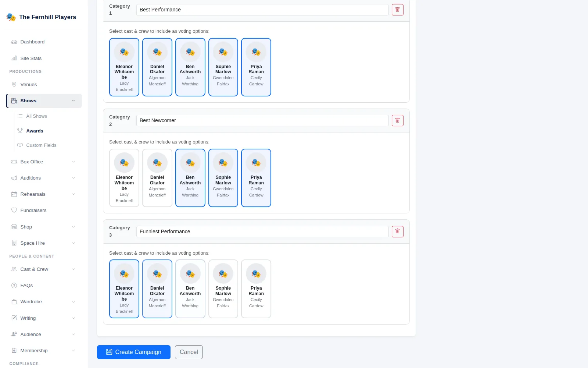Click the Site Stats bar chart icon
588x368 pixels.
(14, 58)
